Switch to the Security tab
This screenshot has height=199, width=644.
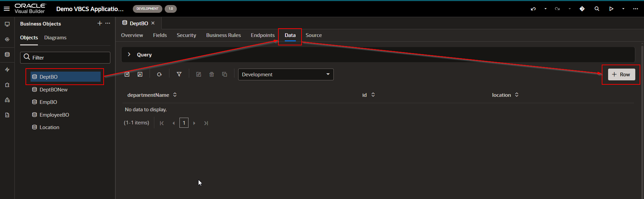pyautogui.click(x=186, y=35)
